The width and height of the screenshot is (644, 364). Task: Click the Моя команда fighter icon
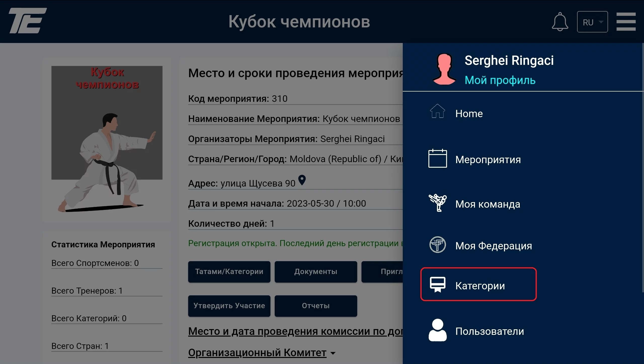pos(437,203)
